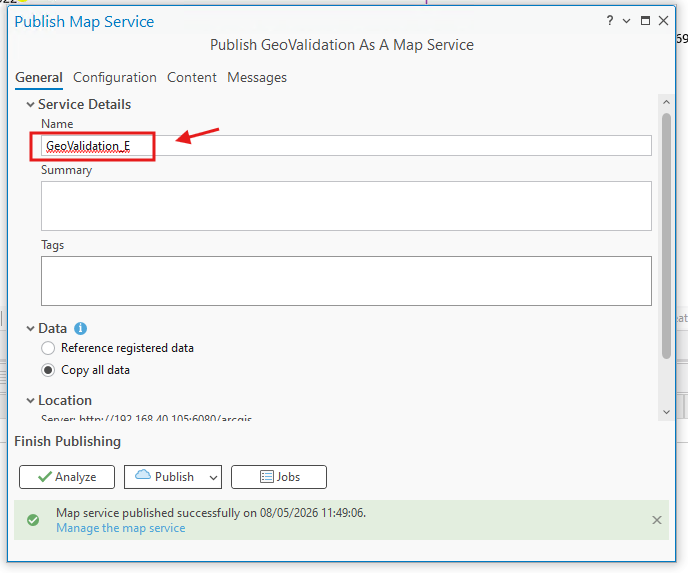
Task: Click inside the Summary text box
Action: (x=346, y=206)
